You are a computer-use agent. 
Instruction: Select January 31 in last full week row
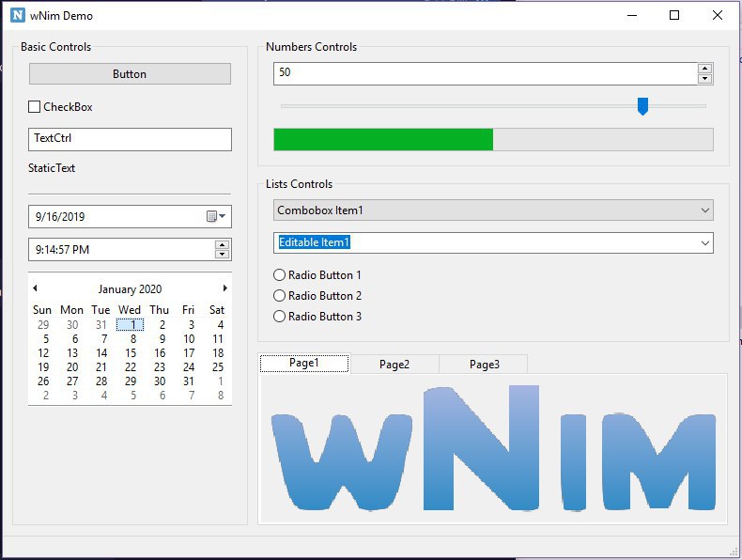coord(189,381)
